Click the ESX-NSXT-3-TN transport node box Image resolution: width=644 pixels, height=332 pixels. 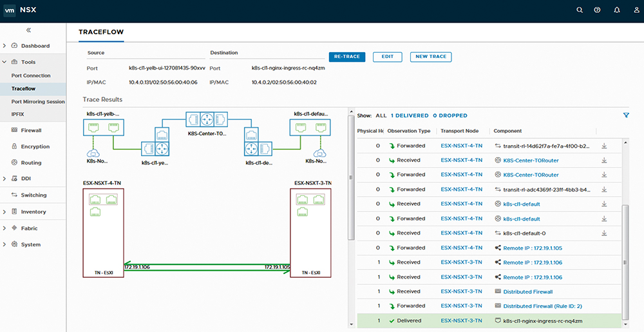[310, 233]
